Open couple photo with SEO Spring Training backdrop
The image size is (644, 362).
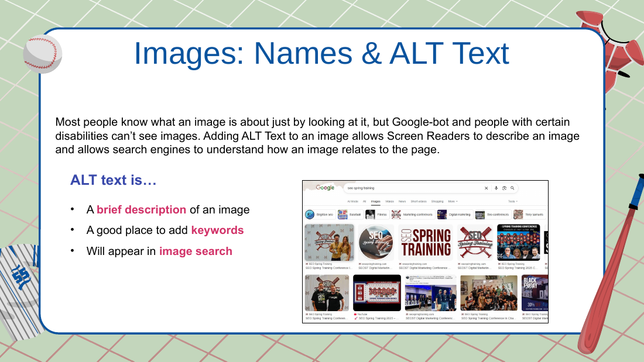pyautogui.click(x=329, y=242)
